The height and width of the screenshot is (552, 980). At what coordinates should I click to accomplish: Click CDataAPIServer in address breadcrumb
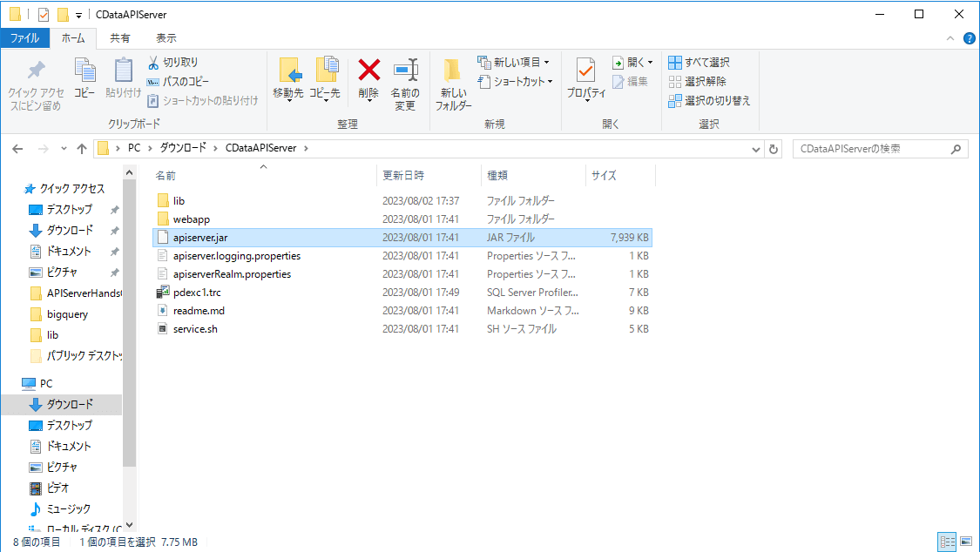click(260, 148)
